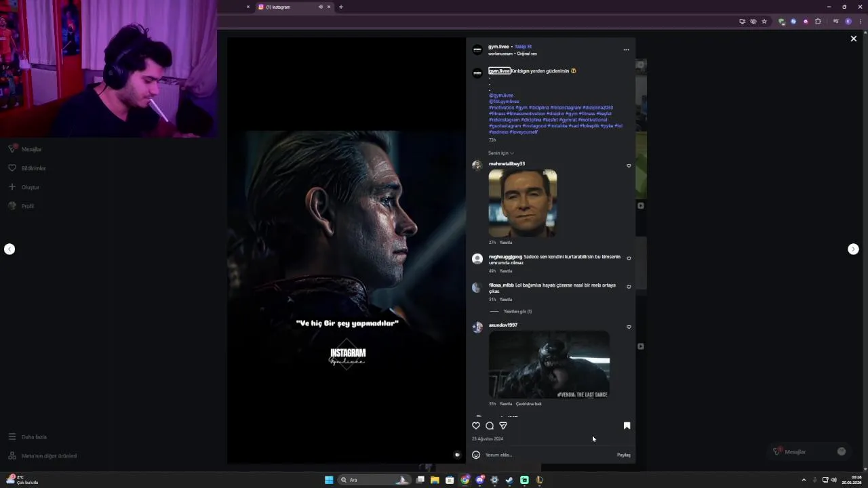Open 'Daha fazla' menu in the sidebar
The image size is (868, 488).
(x=27, y=437)
